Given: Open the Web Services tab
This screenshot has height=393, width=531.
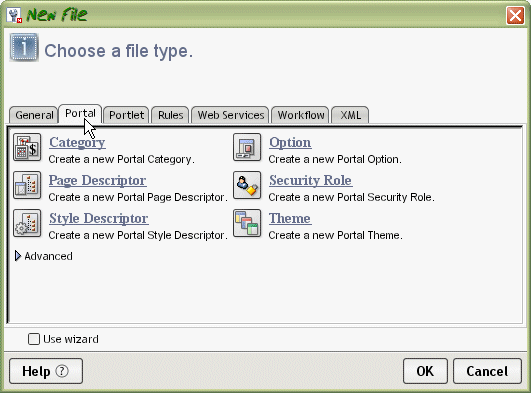Looking at the screenshot, I should [x=231, y=115].
